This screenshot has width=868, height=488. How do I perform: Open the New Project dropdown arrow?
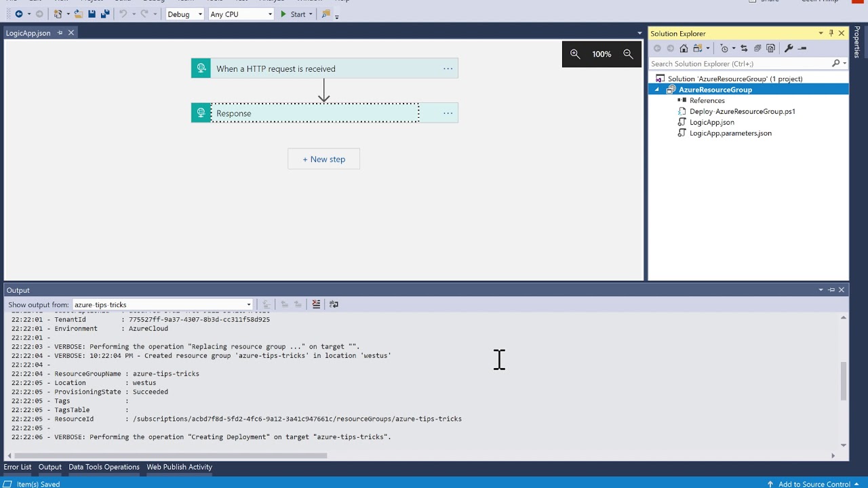pyautogui.click(x=68, y=14)
